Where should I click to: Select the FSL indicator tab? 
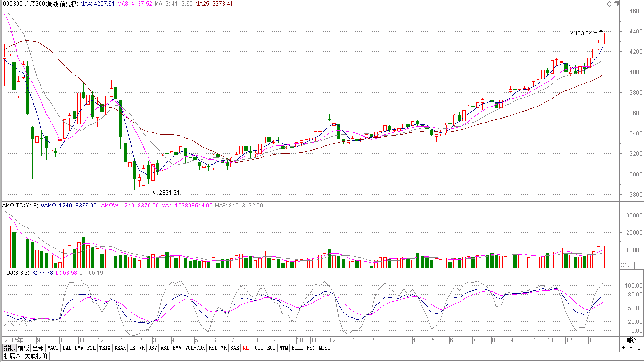[91, 348]
